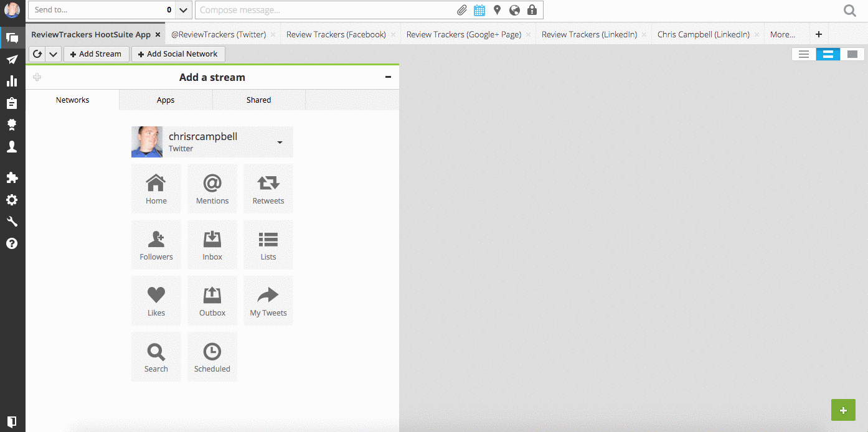Select the Apps tab in Add a stream
The height and width of the screenshot is (432, 868).
click(166, 100)
